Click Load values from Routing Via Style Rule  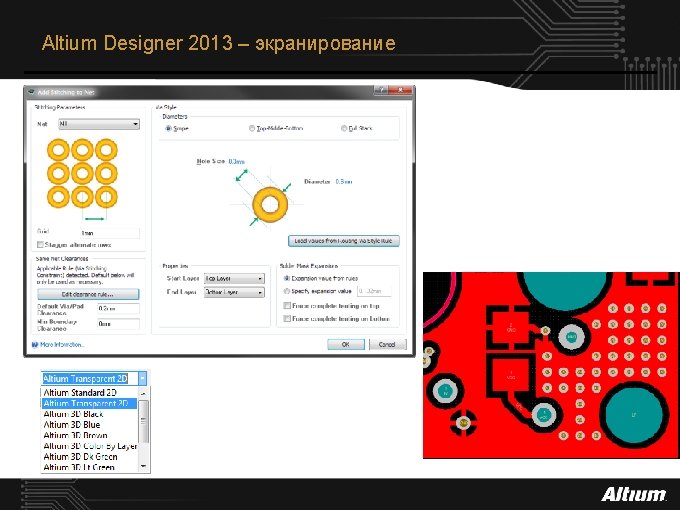343,241
